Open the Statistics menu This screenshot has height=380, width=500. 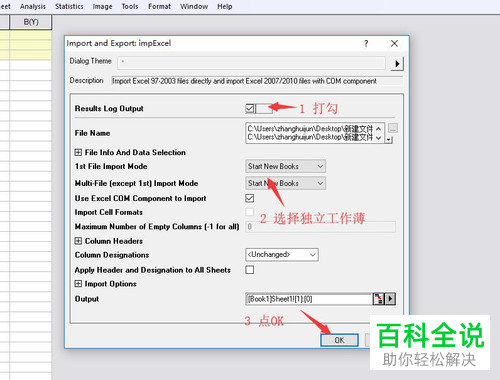(69, 6)
